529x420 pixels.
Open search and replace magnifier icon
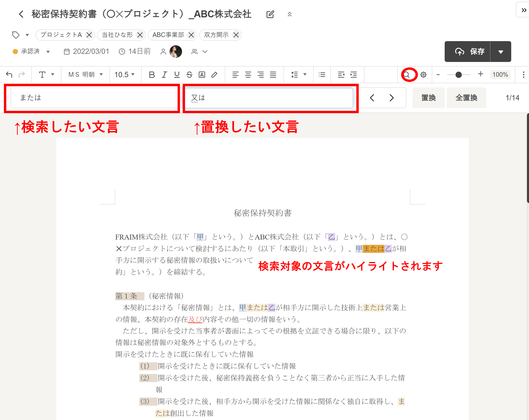[x=407, y=74]
